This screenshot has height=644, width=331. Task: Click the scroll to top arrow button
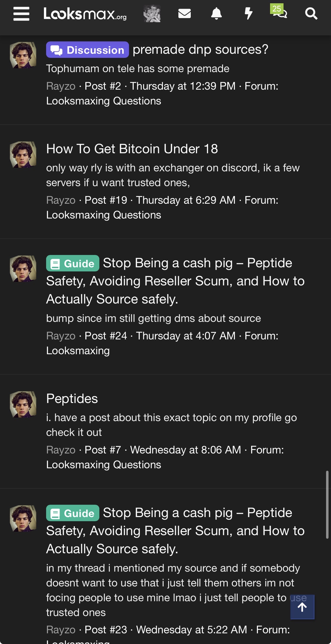point(302,607)
